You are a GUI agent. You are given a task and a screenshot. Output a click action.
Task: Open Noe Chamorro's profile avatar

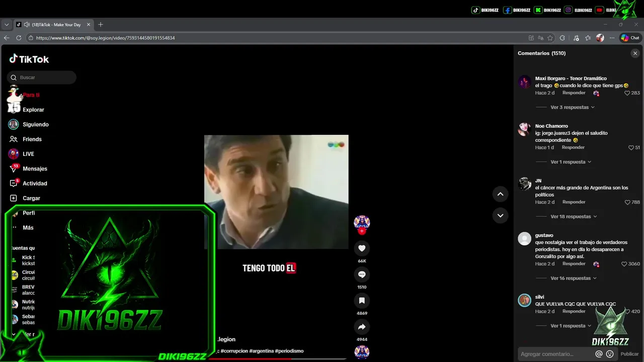[525, 129]
